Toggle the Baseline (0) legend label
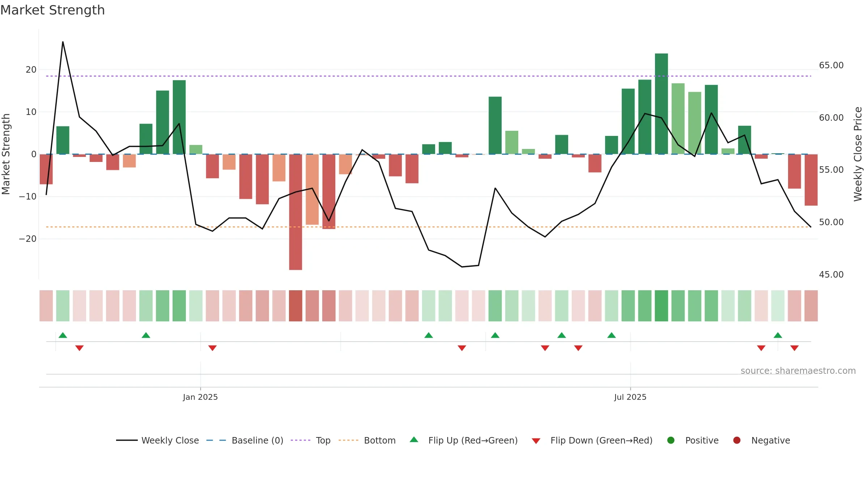The image size is (868, 488). [258, 440]
